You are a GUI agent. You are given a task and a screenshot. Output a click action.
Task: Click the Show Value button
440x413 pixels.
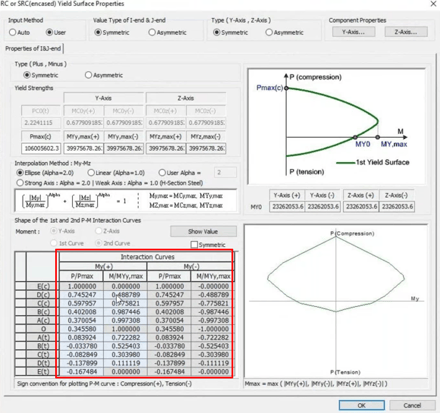203,231
